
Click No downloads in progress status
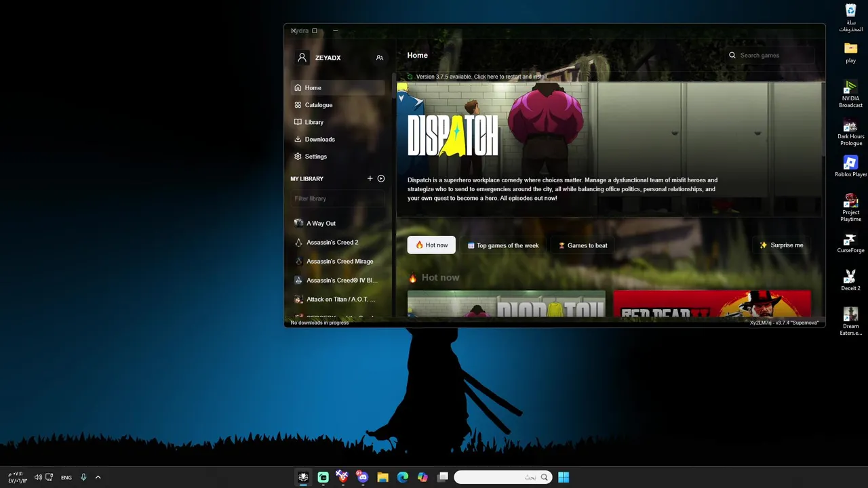[x=319, y=323]
